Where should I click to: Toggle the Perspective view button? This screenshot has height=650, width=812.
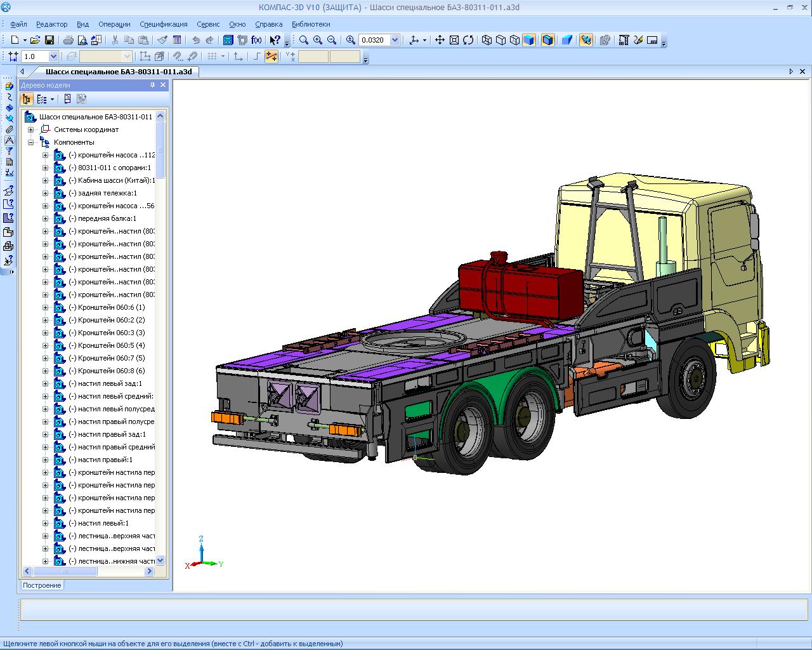coord(566,40)
